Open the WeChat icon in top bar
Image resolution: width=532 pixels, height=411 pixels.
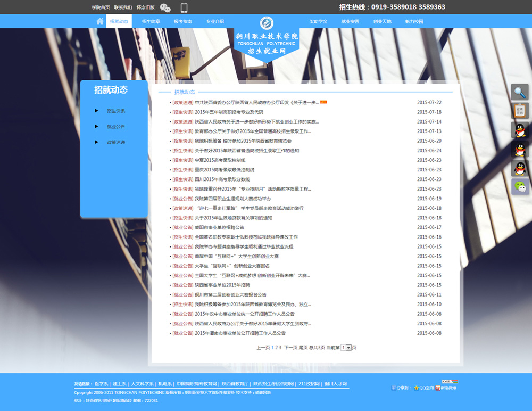point(165,7)
